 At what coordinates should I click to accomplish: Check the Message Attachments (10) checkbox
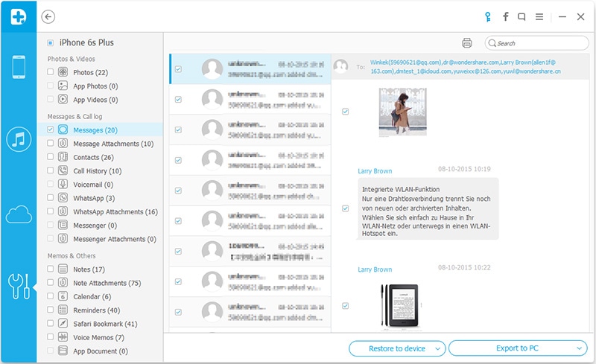tap(50, 143)
